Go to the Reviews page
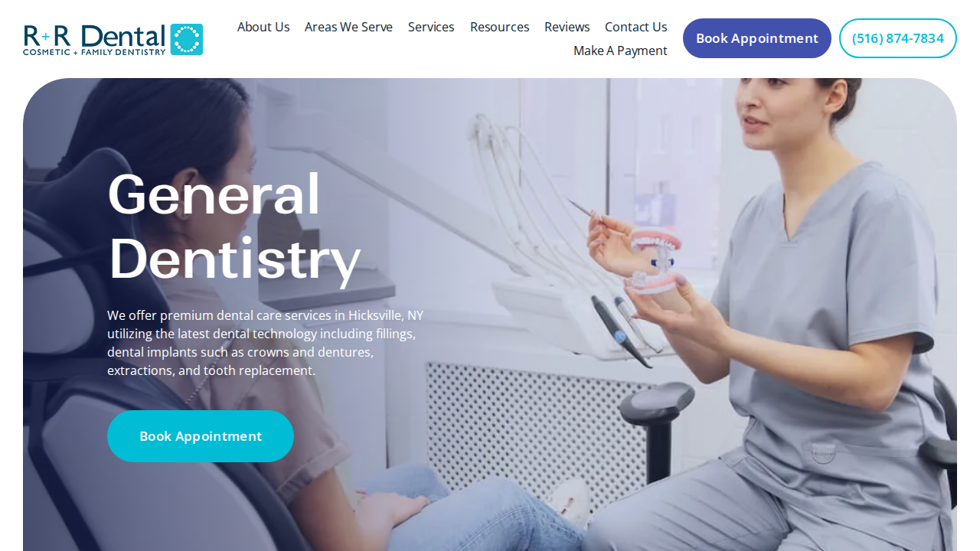This screenshot has width=980, height=551. coord(567,27)
